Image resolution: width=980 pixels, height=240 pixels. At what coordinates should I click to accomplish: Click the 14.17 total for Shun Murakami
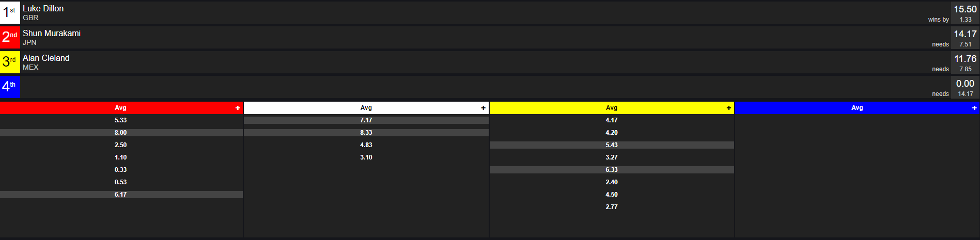tap(965, 34)
